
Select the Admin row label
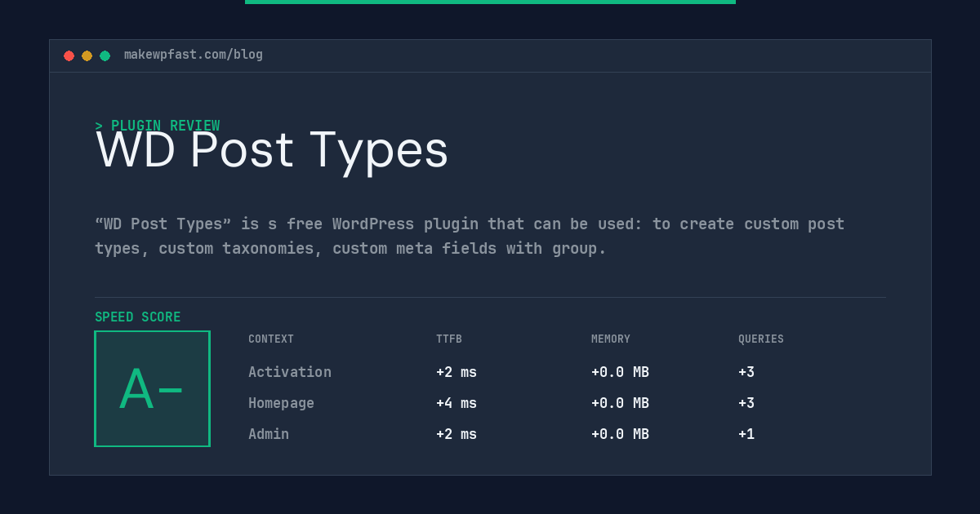(269, 434)
